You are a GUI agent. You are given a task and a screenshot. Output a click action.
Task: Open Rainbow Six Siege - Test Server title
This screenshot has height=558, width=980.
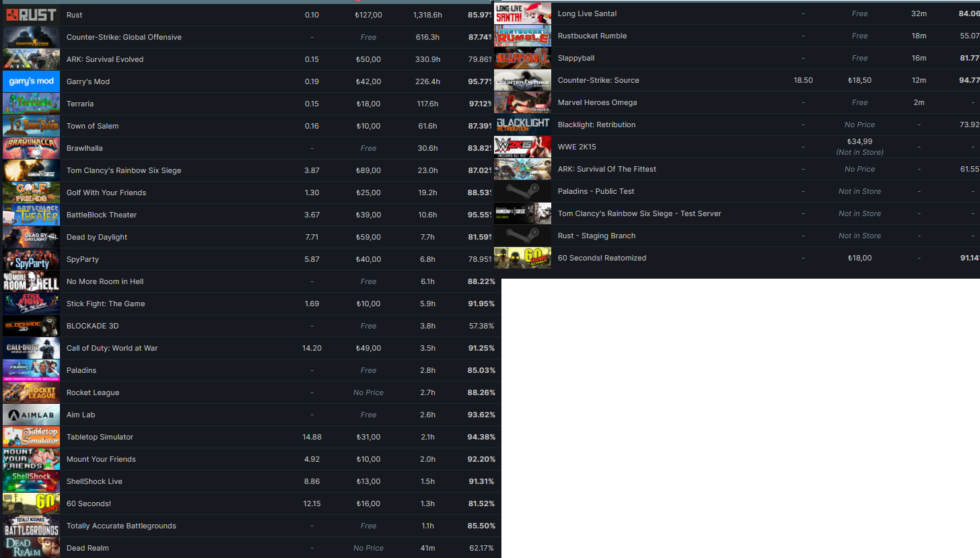pyautogui.click(x=639, y=213)
